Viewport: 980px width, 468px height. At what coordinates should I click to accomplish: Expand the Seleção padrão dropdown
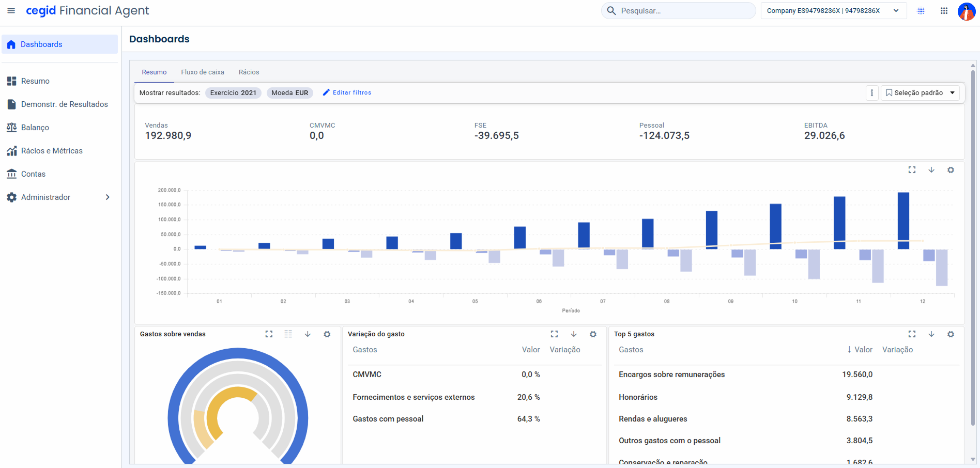920,93
